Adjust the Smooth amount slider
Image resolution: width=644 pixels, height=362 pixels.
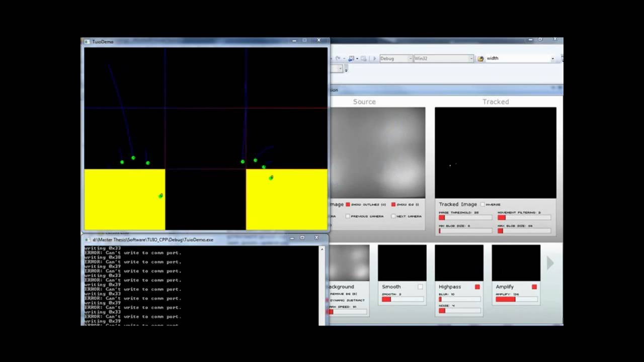(x=403, y=299)
